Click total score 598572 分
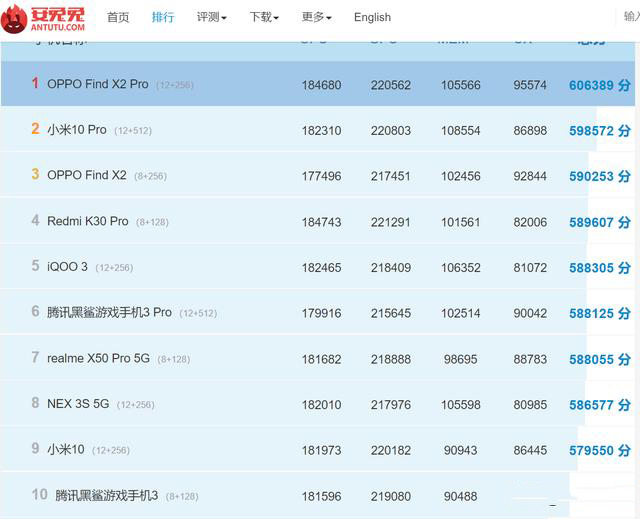Viewport: 640px width, 519px height. click(x=600, y=131)
